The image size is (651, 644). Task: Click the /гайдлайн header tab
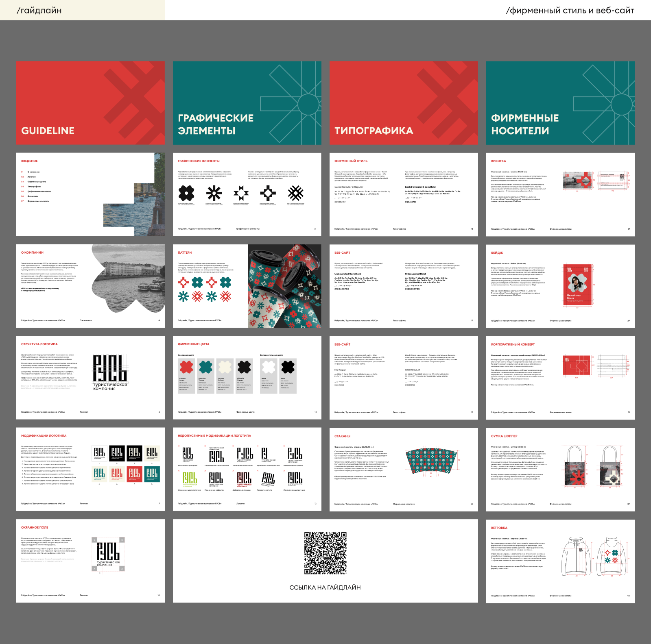coord(39,10)
